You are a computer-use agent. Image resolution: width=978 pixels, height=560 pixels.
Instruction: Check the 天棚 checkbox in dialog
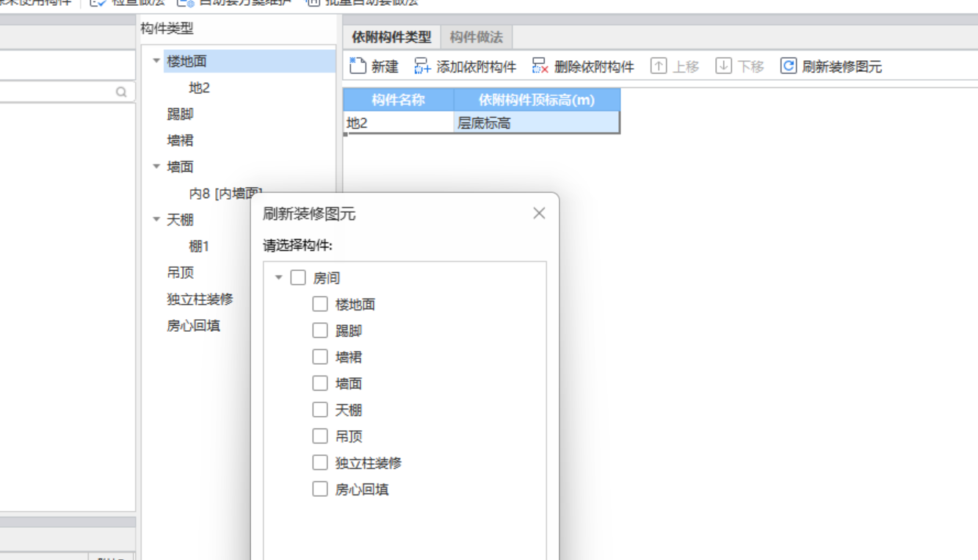[x=320, y=410]
